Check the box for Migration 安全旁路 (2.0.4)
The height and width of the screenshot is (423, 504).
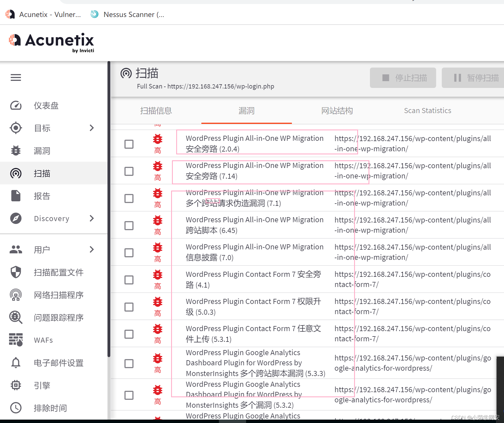129,144
